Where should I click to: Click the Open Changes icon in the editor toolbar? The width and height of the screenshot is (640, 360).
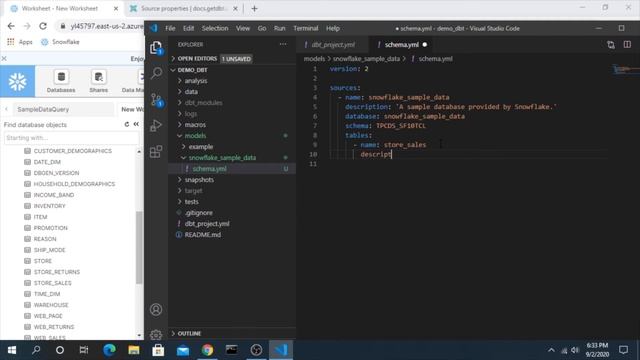(x=611, y=44)
